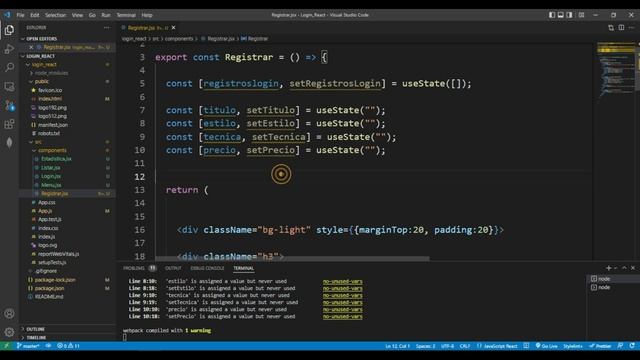The width and height of the screenshot is (640, 360).
Task: Customize layout icon in title bar
Action: [x=582, y=15]
